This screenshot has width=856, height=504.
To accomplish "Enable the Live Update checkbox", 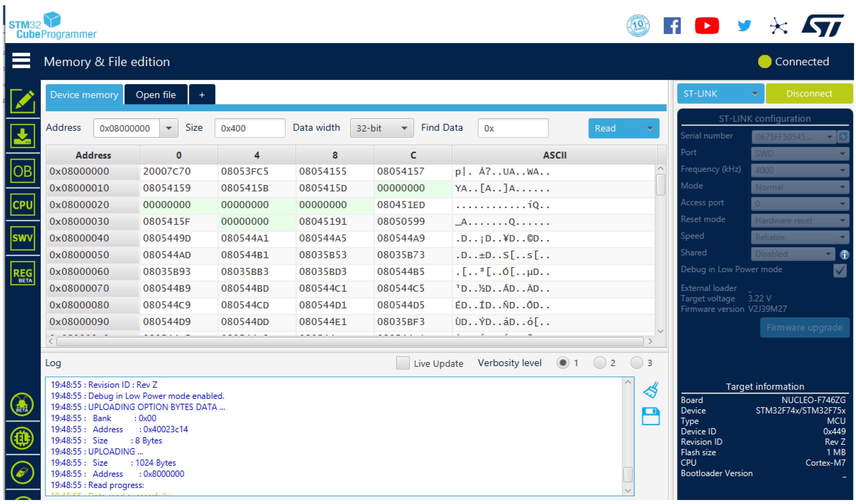I will pos(403,363).
